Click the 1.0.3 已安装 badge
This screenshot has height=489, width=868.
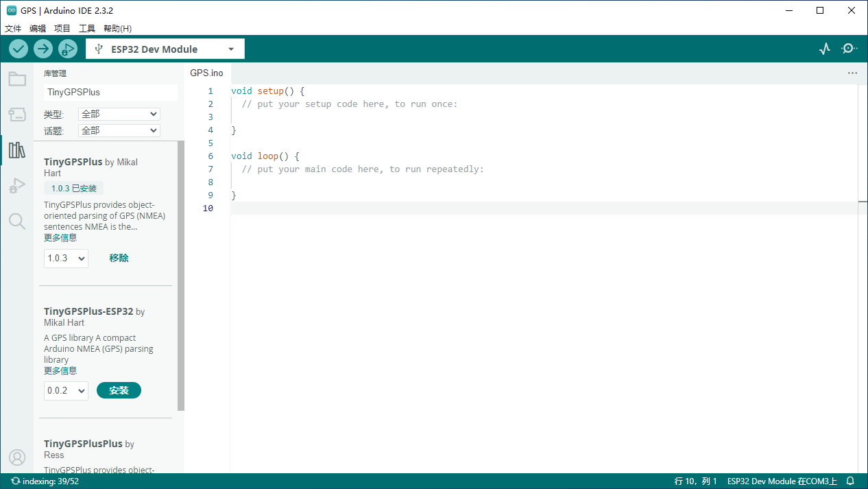coord(74,189)
